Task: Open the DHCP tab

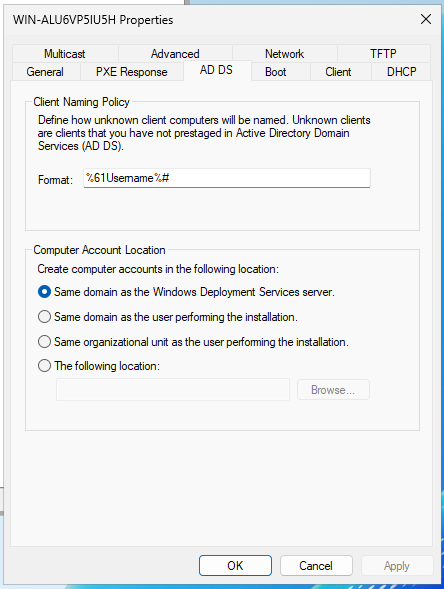Action: coord(402,72)
